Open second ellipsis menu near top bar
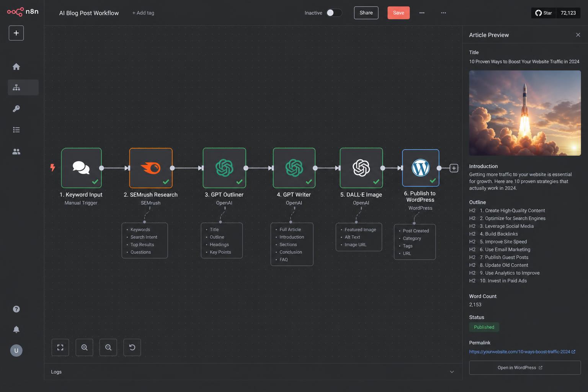Viewport: 588px width, 392px height. pos(443,13)
